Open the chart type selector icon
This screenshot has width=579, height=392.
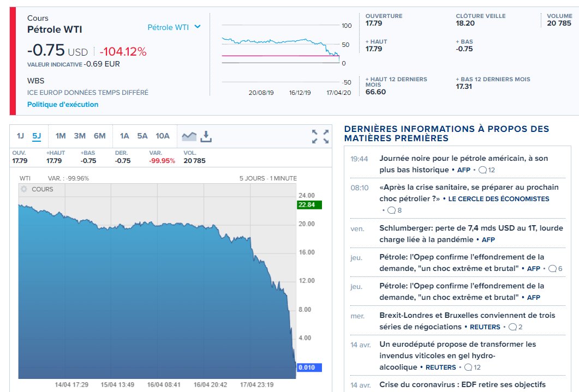click(x=189, y=135)
